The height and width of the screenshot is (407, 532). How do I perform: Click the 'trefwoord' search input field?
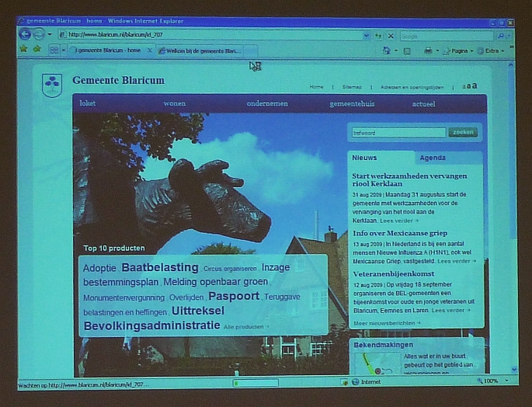coord(398,133)
